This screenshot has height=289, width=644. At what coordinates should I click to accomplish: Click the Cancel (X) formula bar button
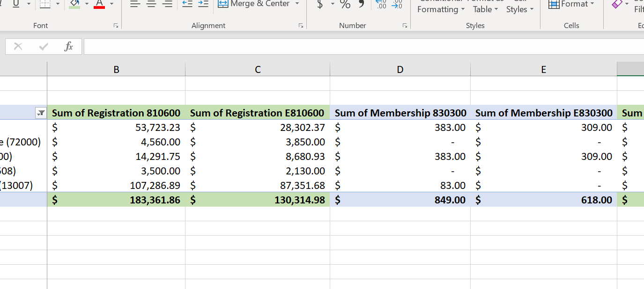(x=18, y=46)
